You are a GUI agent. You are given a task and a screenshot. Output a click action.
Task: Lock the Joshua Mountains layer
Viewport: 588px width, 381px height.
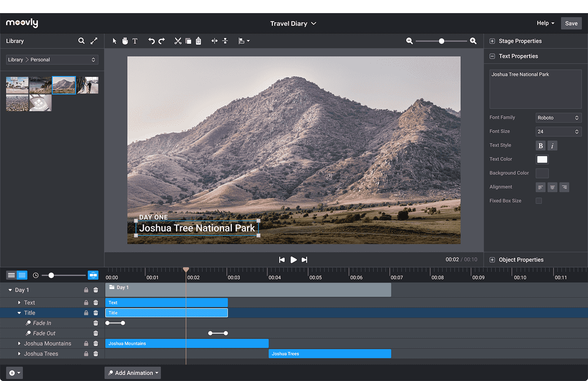pos(86,343)
